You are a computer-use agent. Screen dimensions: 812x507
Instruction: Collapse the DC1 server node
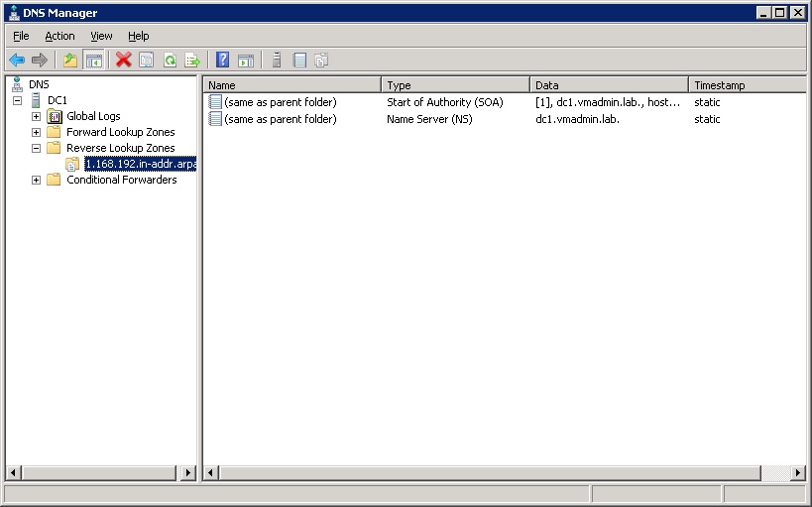coord(18,100)
